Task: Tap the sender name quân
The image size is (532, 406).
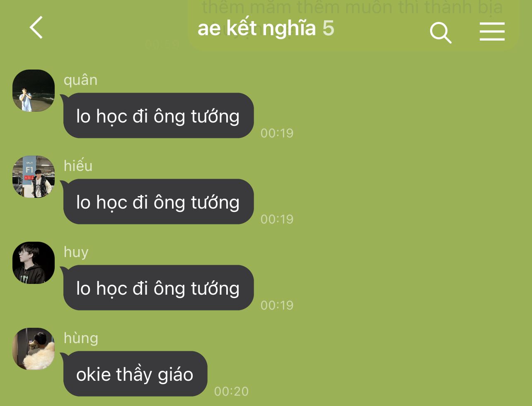Action: click(x=80, y=80)
